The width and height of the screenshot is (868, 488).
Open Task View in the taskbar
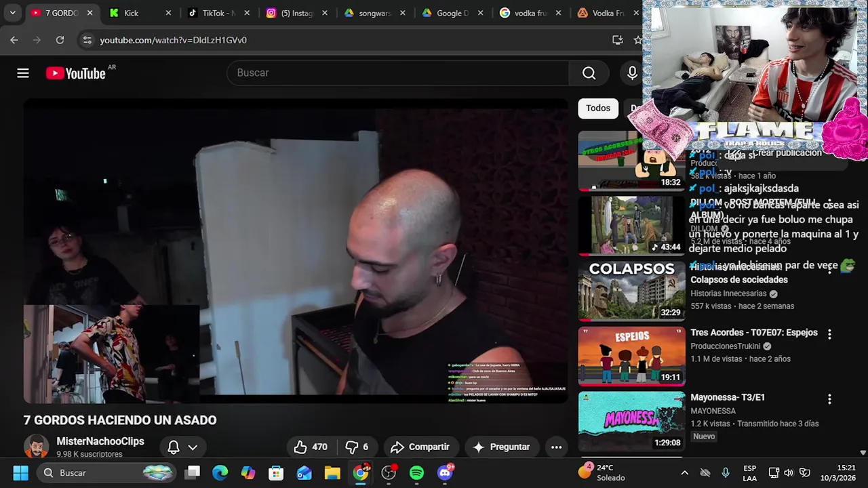pos(193,472)
